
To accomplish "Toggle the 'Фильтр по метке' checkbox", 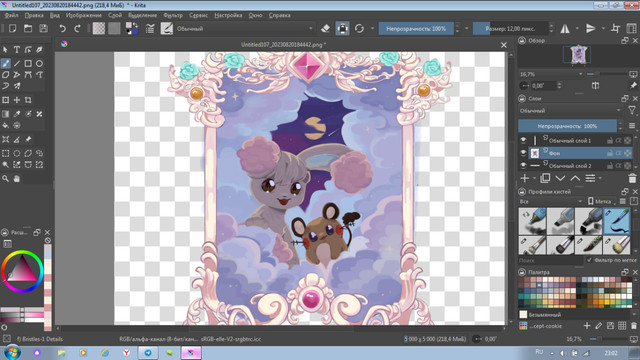I will click(x=589, y=260).
